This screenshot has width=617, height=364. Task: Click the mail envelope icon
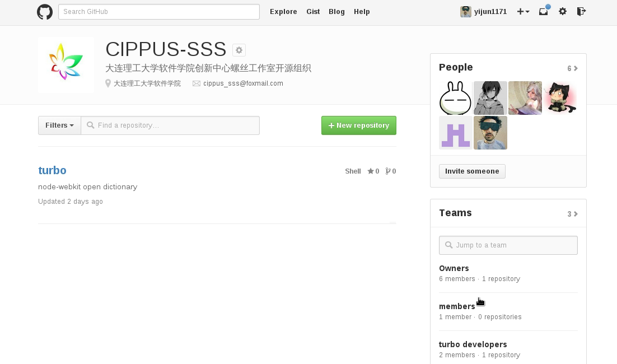197,83
